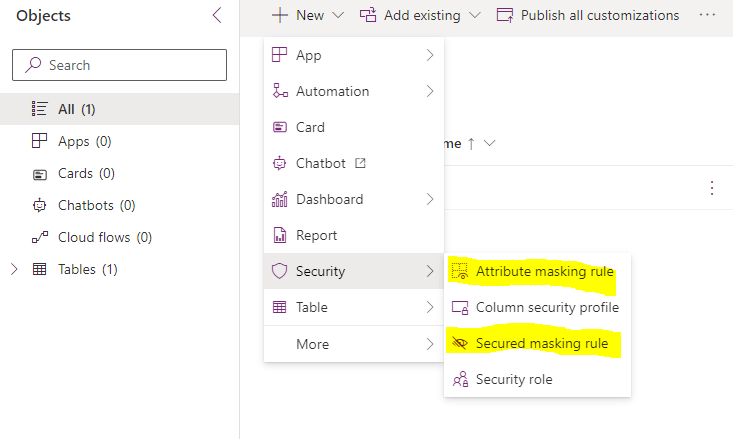Open Apps (0) in the sidebar
Screen dimensions: 733x439
tap(84, 141)
